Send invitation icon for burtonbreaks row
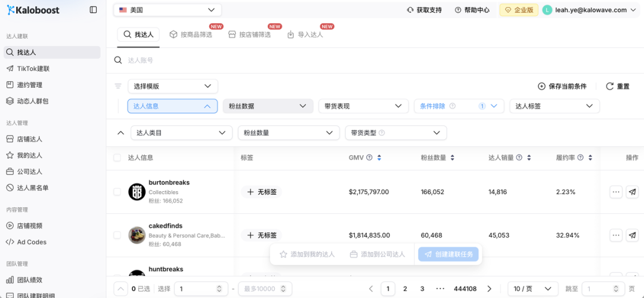This screenshot has width=644, height=298. [x=632, y=192]
